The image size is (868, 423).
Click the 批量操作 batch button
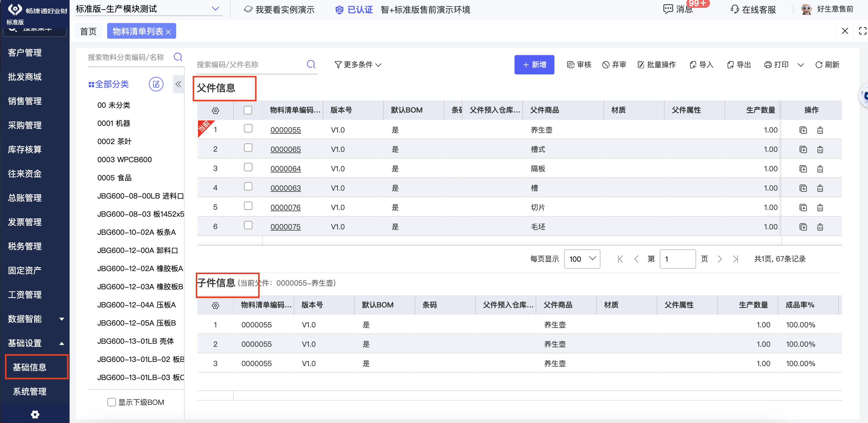[x=656, y=64]
